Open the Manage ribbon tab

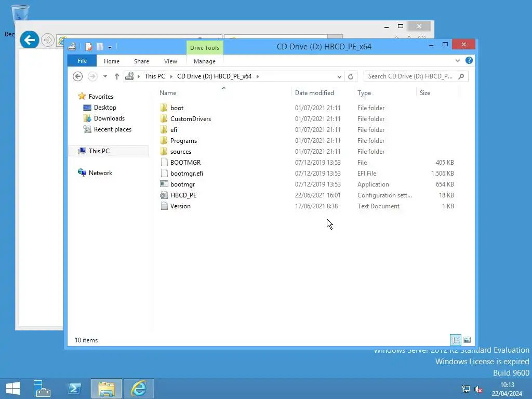click(x=205, y=61)
